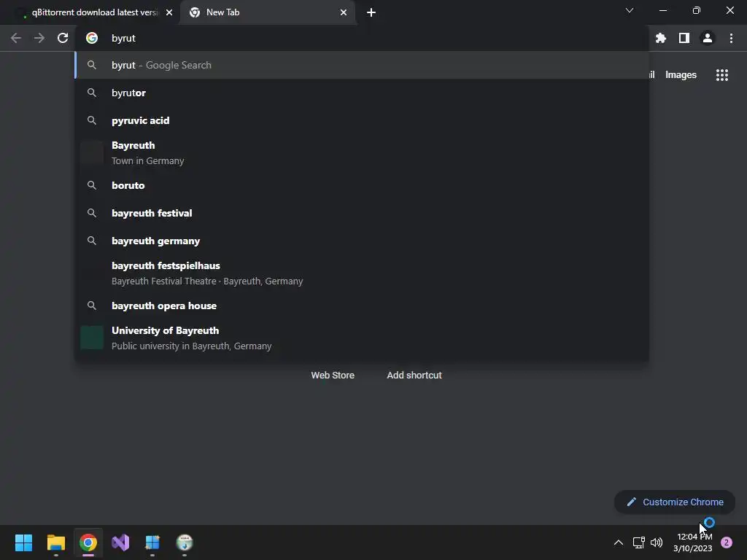The height and width of the screenshot is (560, 747).
Task: Click the Google logo in address bar
Action: point(92,38)
